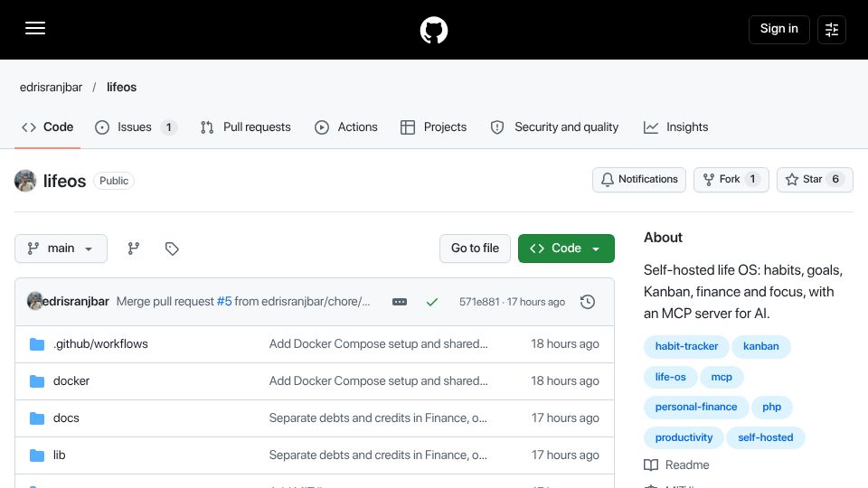868x488 pixels.
Task: Switch to the Projects tab
Action: click(x=433, y=127)
